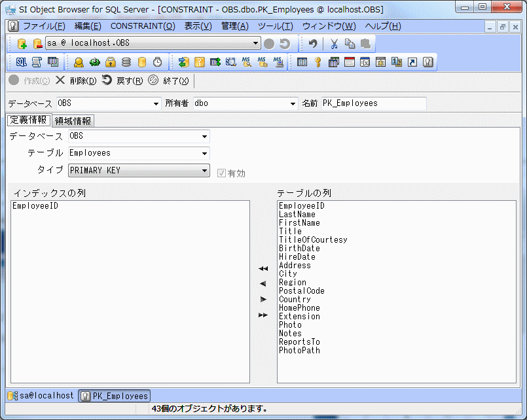Click the clock icon in the toolbar
This screenshot has height=420, width=527.
158,62
